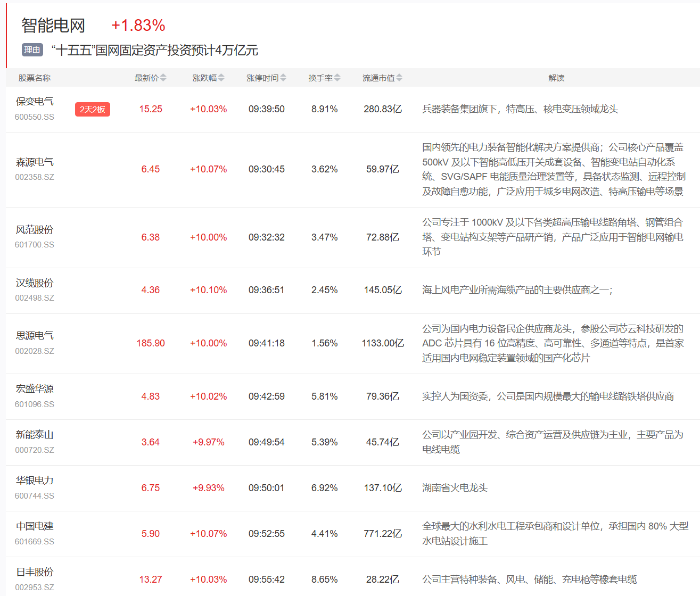Click the 日丰股份 stock name
This screenshot has height=596, width=700.
pos(35,572)
